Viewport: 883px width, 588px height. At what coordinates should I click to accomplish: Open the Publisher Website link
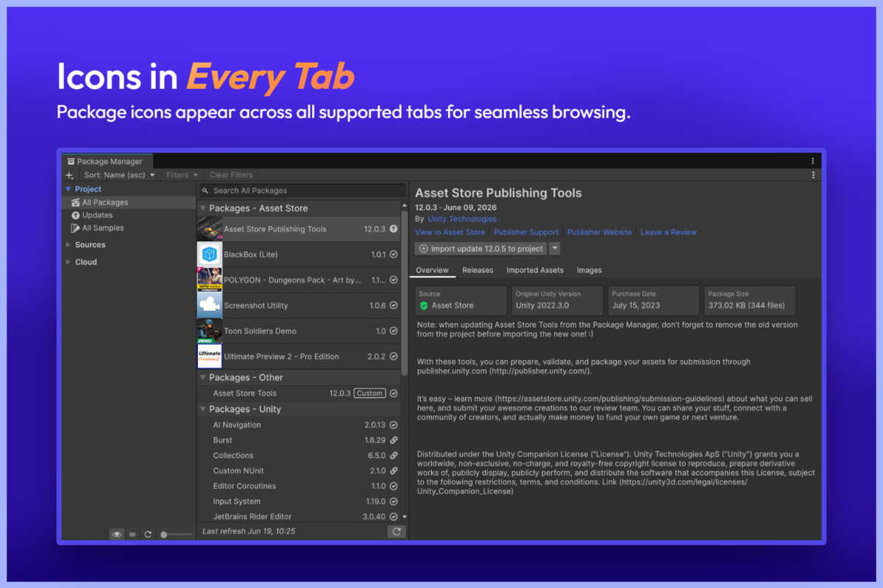[600, 232]
